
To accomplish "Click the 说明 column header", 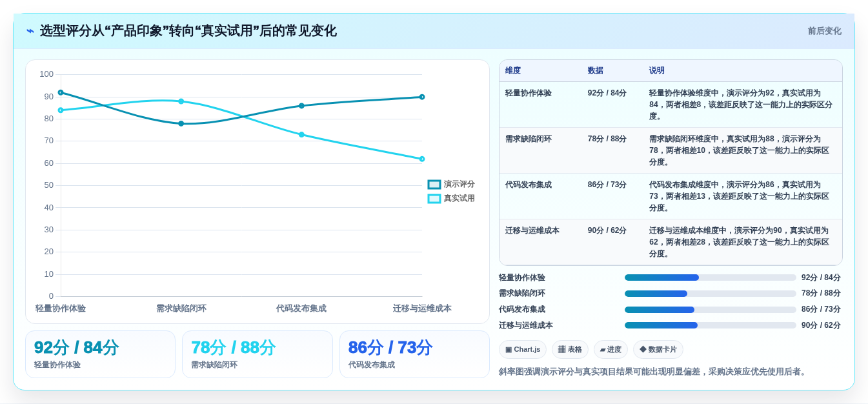I will tap(657, 71).
